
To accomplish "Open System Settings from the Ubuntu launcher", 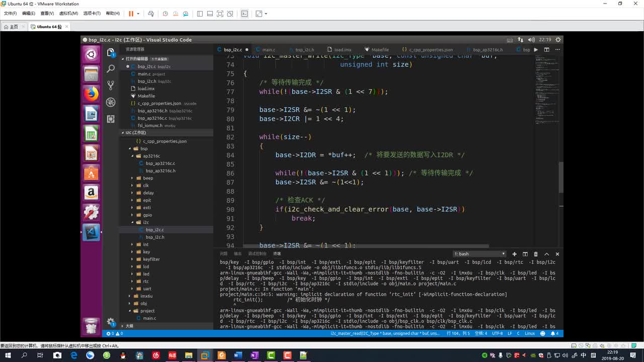I will click(x=91, y=213).
